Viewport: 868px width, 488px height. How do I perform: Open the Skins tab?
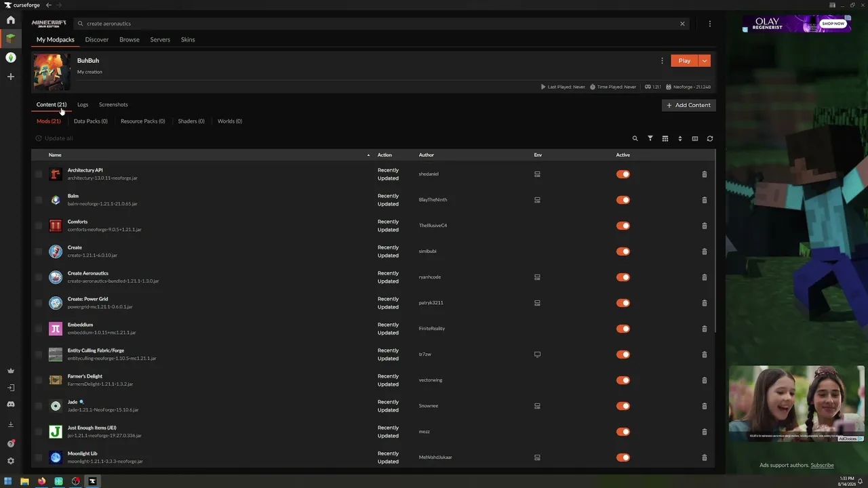tap(188, 39)
